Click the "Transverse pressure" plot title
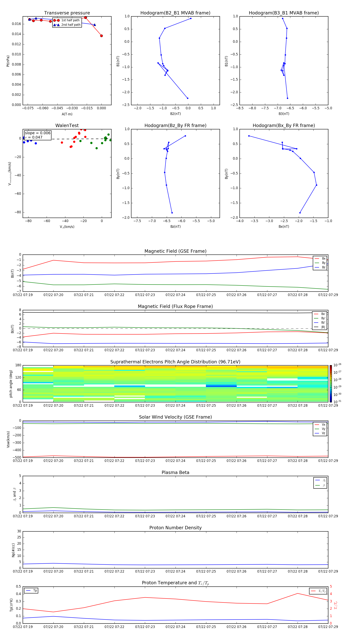 pyautogui.click(x=67, y=13)
